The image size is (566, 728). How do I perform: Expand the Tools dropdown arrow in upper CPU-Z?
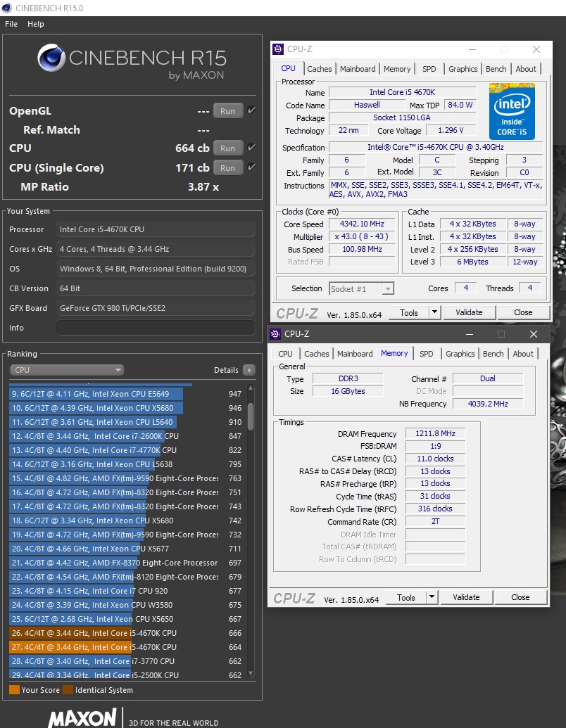tap(434, 312)
